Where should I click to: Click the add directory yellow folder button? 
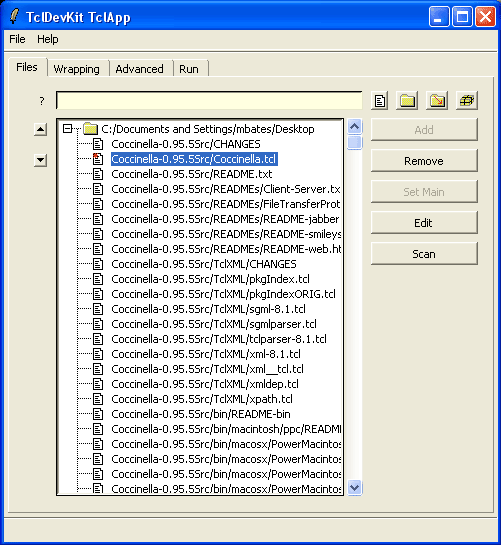tap(407, 101)
